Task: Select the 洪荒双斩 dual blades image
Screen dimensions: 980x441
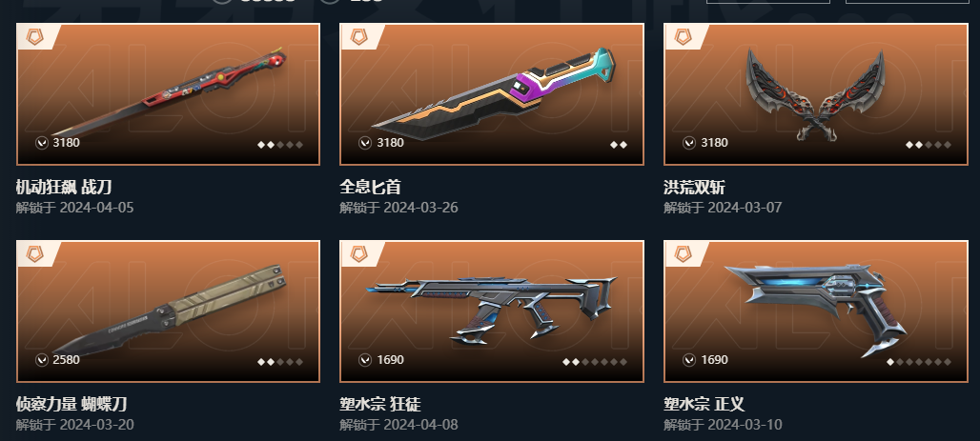Action: click(x=816, y=94)
